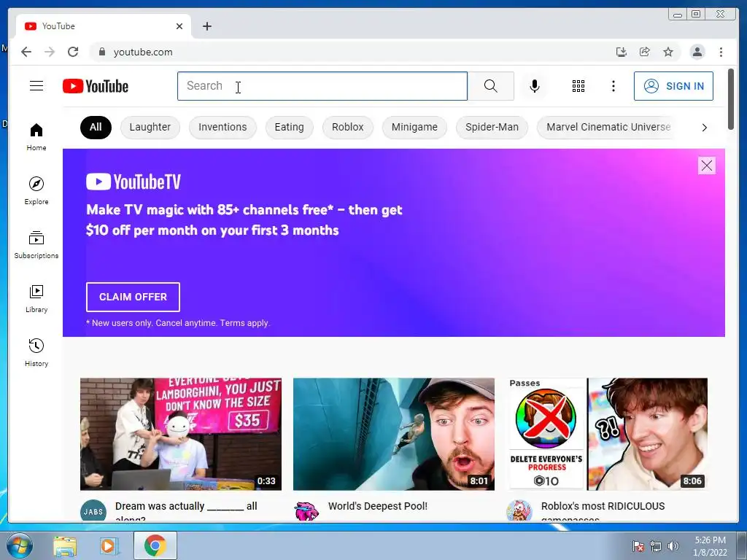The width and height of the screenshot is (747, 560).
Task: Select the Spider-Man filter chip
Action: (x=492, y=127)
